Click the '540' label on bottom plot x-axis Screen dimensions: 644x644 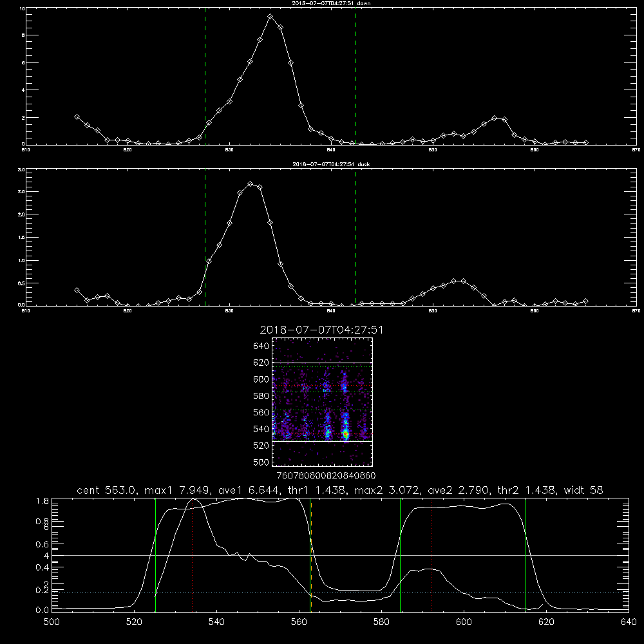click(x=216, y=622)
